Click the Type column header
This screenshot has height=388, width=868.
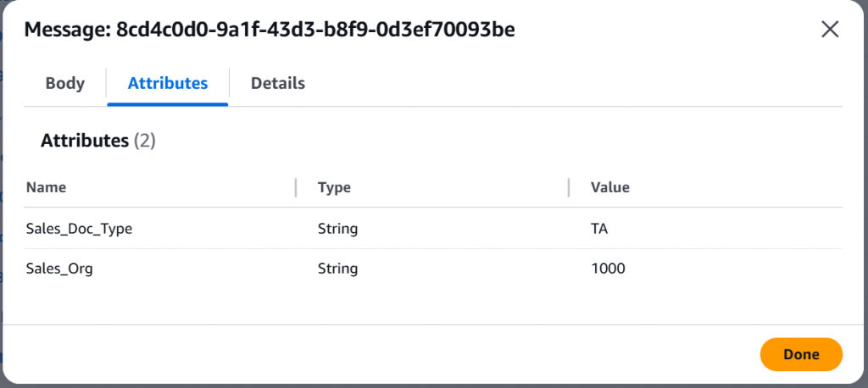pyautogui.click(x=334, y=187)
